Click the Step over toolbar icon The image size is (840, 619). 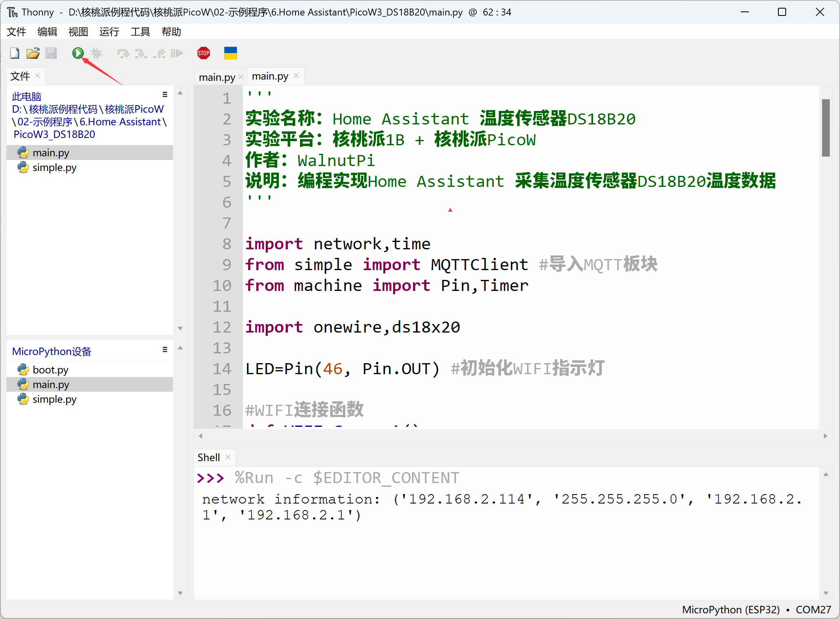[x=123, y=53]
